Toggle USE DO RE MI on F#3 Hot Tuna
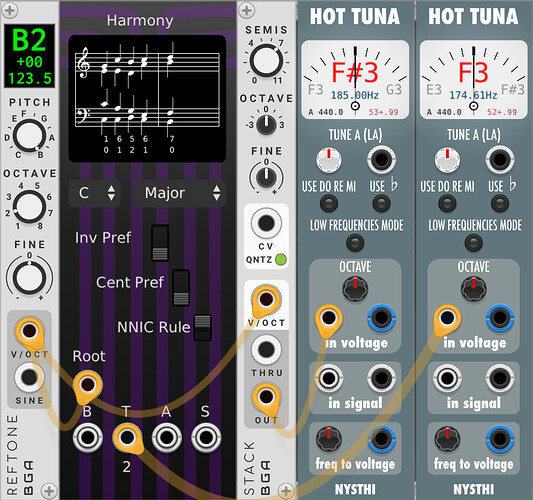 (x=329, y=204)
